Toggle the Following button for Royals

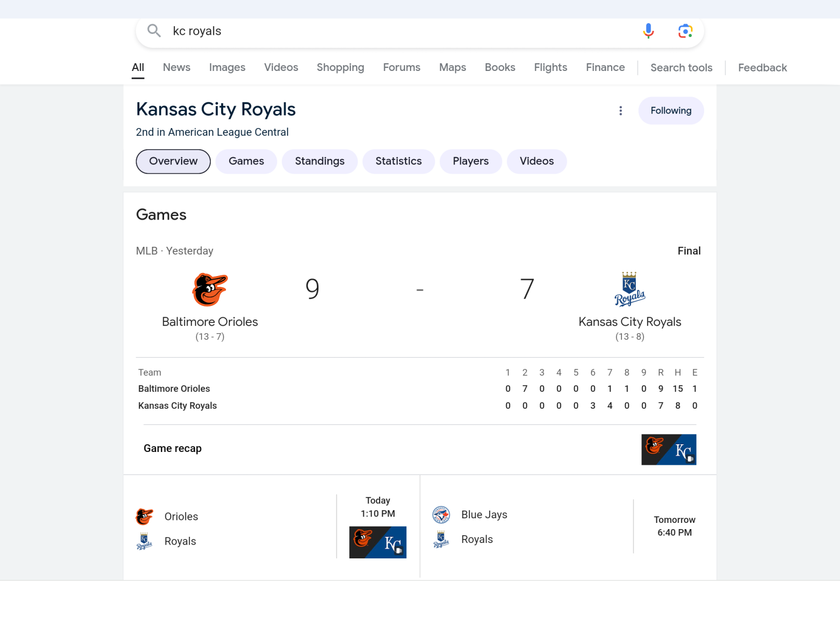tap(671, 111)
